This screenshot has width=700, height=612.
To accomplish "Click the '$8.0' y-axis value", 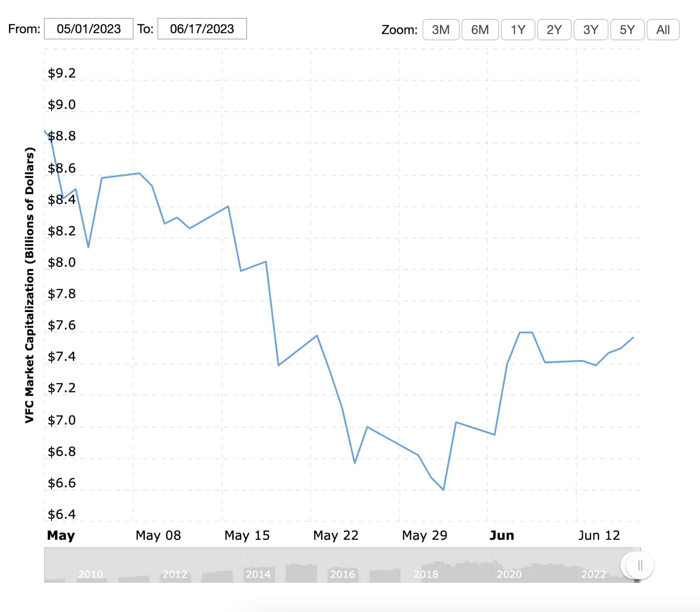I will click(62, 262).
